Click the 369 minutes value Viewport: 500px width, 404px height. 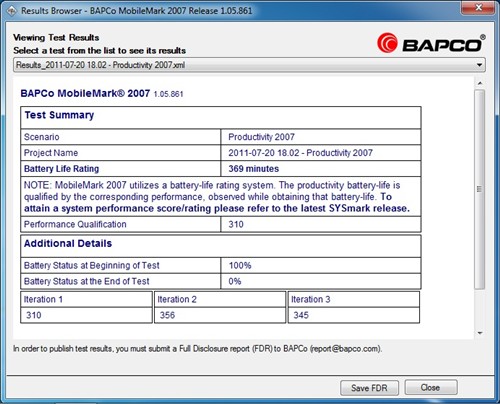click(x=253, y=169)
